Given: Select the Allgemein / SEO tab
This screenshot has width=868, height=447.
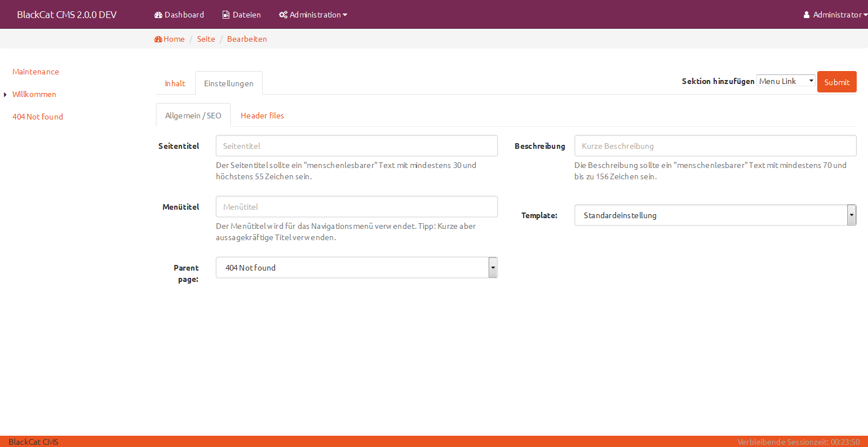Looking at the screenshot, I should [x=193, y=116].
